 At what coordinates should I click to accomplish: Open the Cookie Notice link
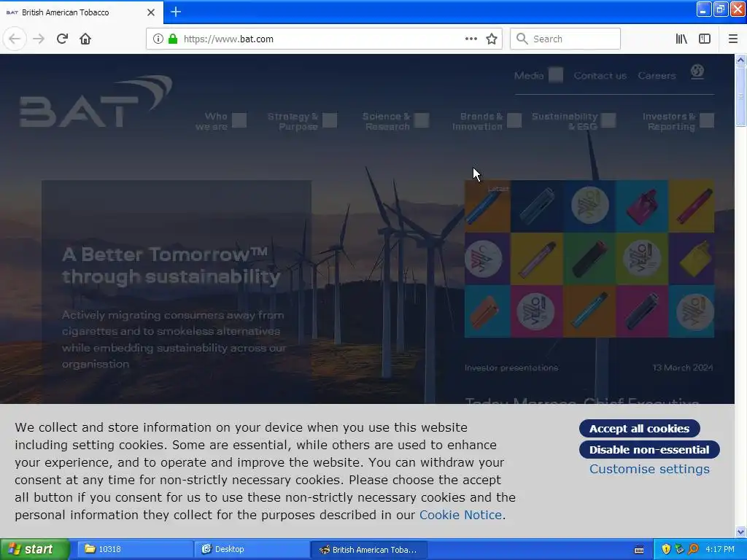coord(460,515)
